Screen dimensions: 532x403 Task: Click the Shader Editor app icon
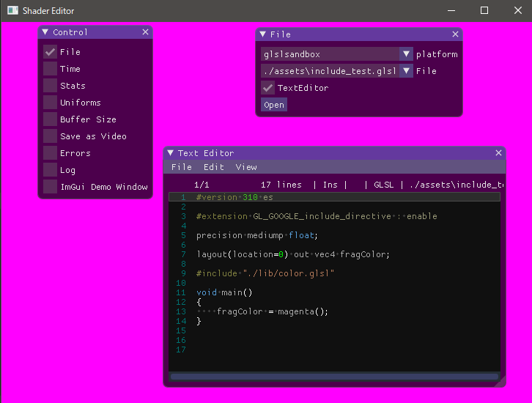point(12,10)
